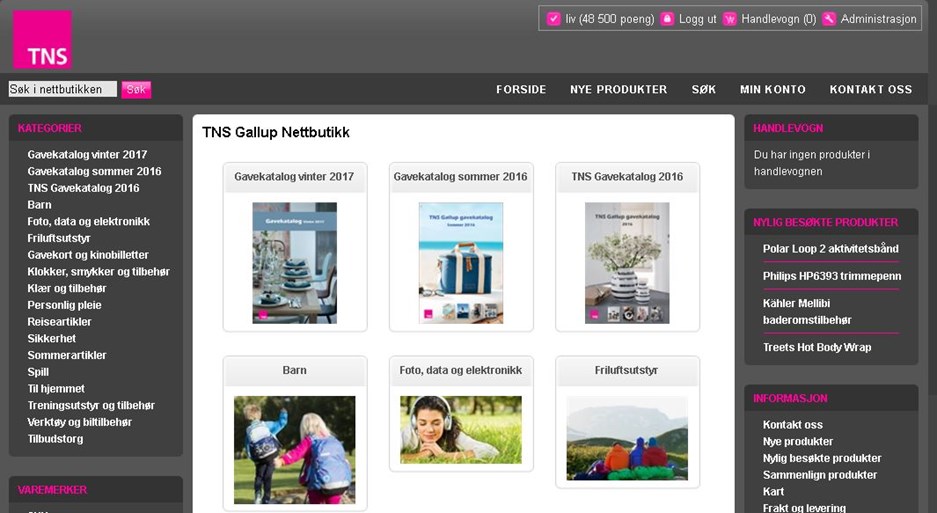Open Personlig pleie category

coord(65,305)
